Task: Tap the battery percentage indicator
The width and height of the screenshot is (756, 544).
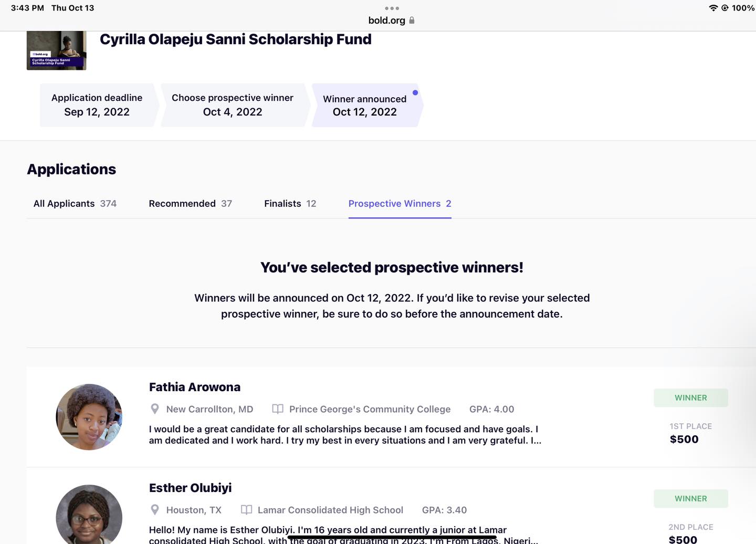Action: coord(743,8)
